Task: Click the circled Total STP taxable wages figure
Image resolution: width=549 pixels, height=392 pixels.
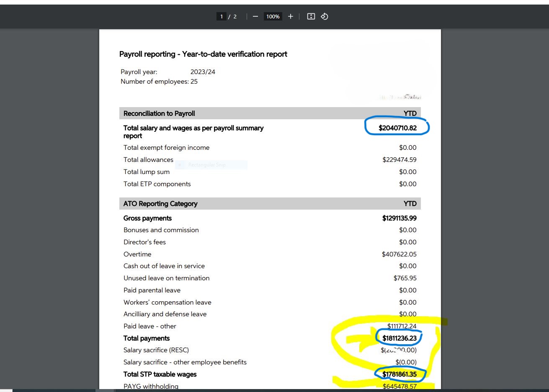Action: tap(400, 374)
